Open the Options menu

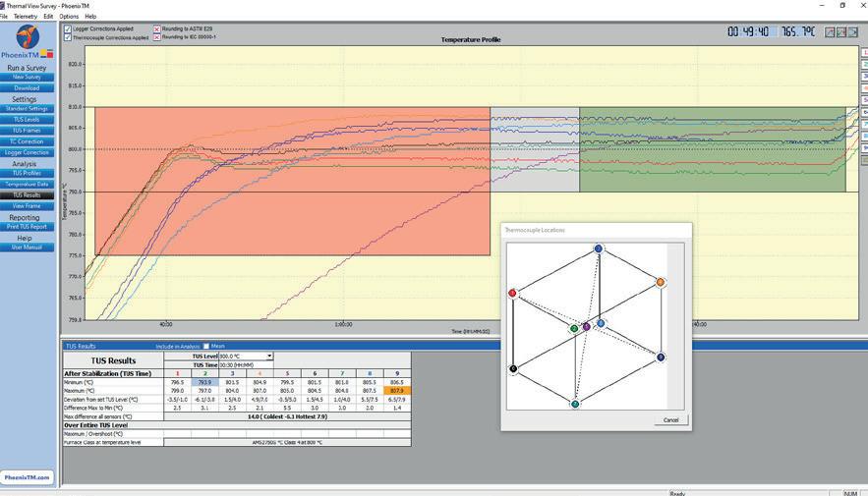(x=69, y=17)
